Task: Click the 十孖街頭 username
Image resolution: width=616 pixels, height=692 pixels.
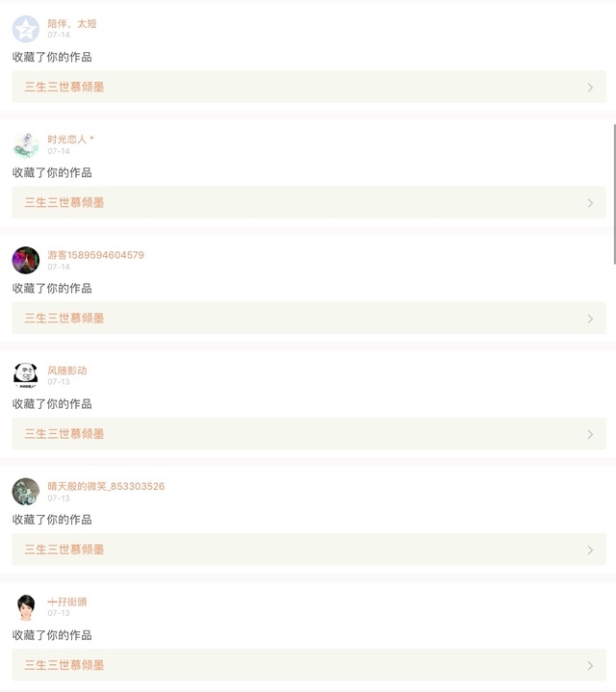Action: 67,602
